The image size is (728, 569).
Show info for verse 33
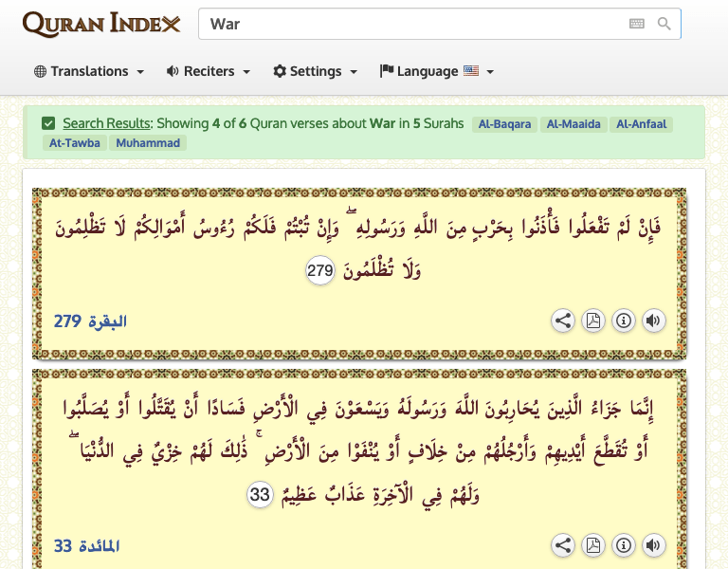[x=623, y=545]
